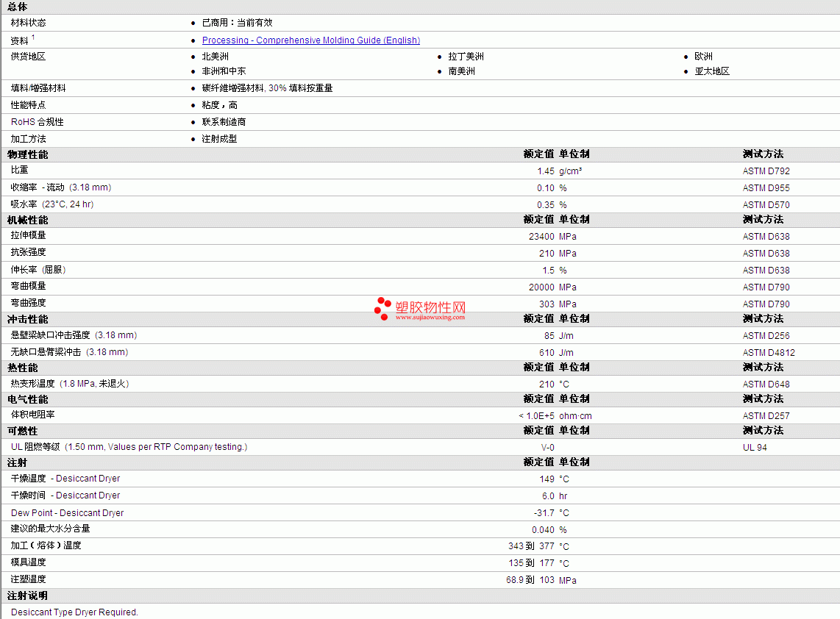The image size is (840, 619).
Task: Select mold temperature range 135 到 177
Action: [x=531, y=563]
